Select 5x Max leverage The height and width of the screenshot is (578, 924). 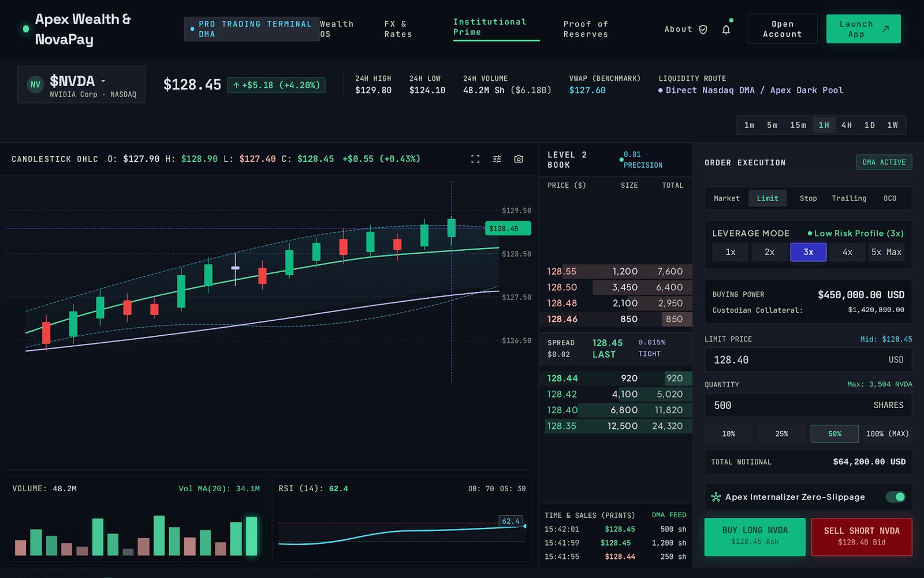[x=886, y=252]
